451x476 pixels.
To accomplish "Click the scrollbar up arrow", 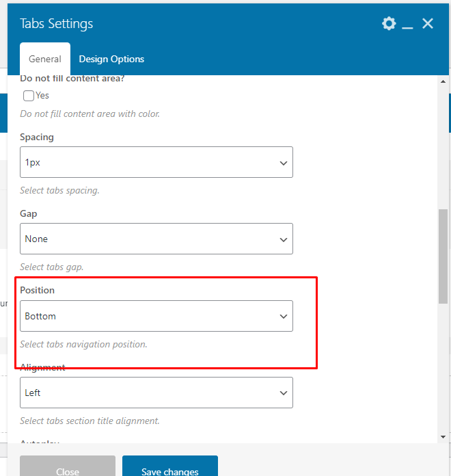I will (x=443, y=81).
